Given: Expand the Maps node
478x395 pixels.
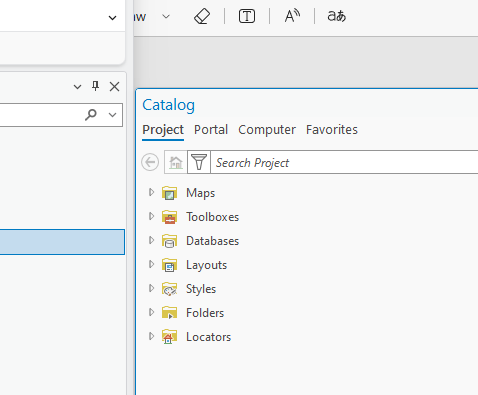Looking at the screenshot, I should [151, 192].
